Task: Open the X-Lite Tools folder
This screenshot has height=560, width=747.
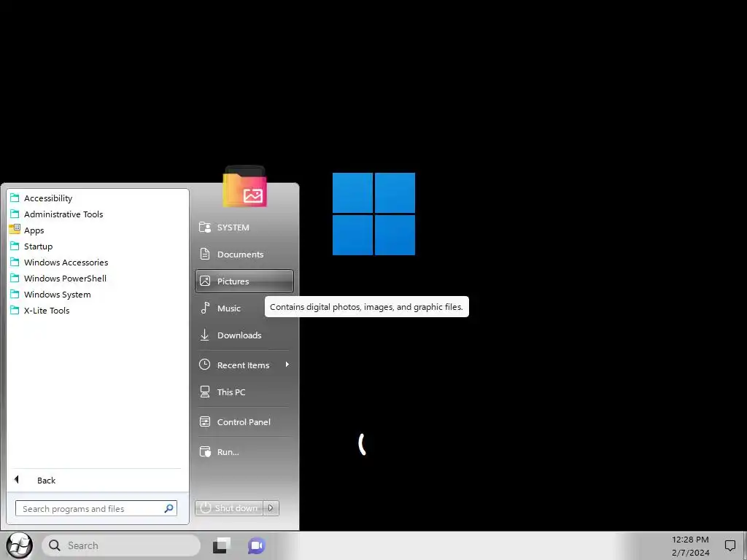Action: [x=98, y=311]
